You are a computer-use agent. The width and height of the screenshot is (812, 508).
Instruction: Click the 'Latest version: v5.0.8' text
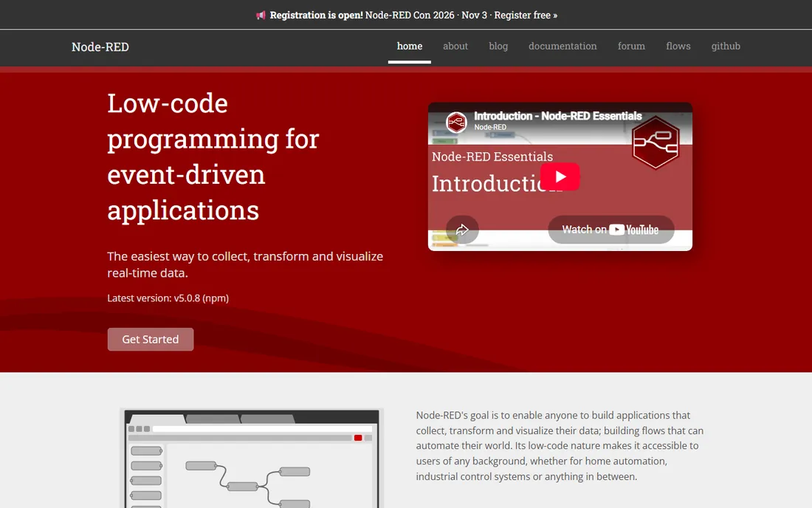coord(154,298)
